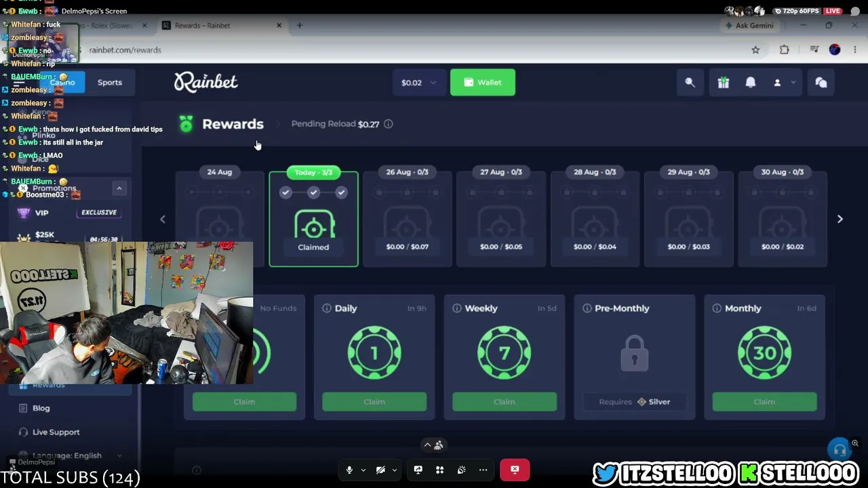Open the share screen icon in call toolbar
The image size is (868, 488).
point(418,470)
